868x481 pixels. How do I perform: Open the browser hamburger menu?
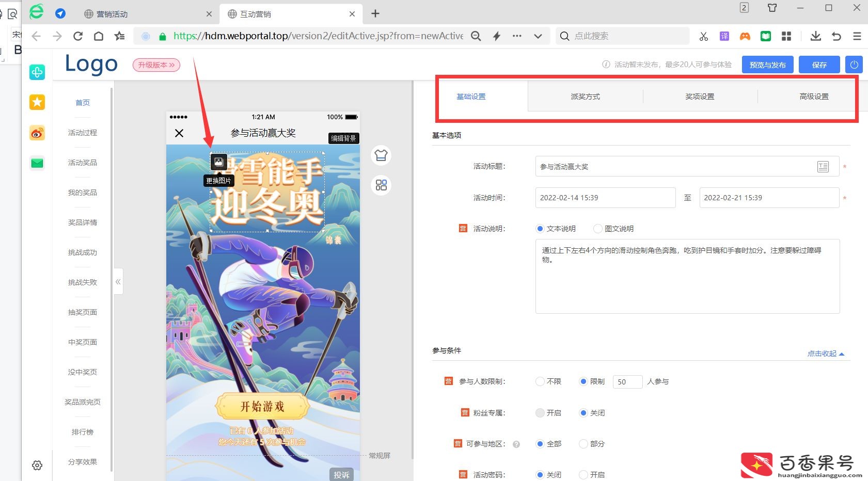pos(857,36)
